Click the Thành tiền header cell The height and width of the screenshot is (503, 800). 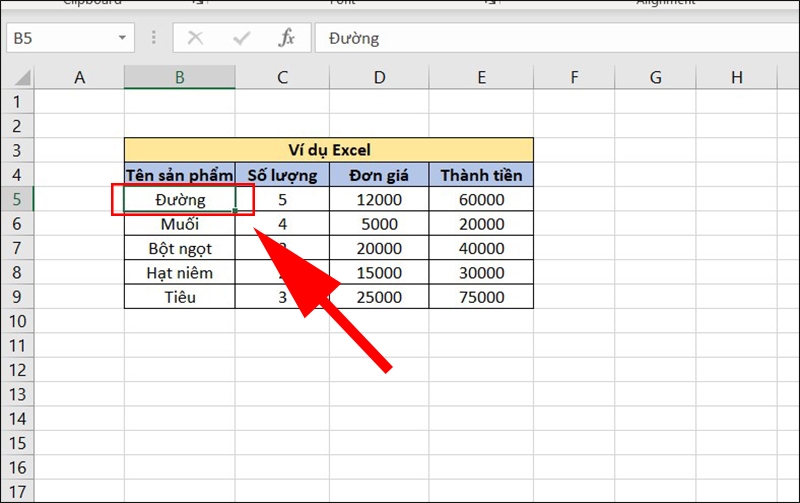(481, 175)
